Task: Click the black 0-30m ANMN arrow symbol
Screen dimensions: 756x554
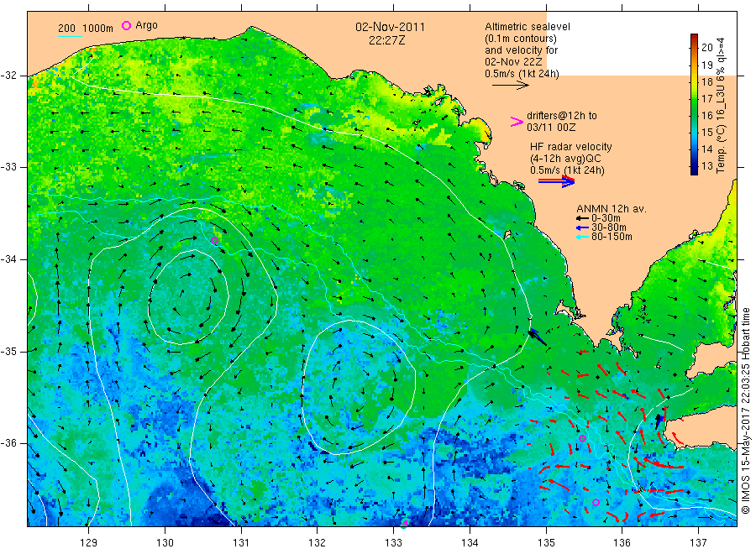Action: (582, 218)
